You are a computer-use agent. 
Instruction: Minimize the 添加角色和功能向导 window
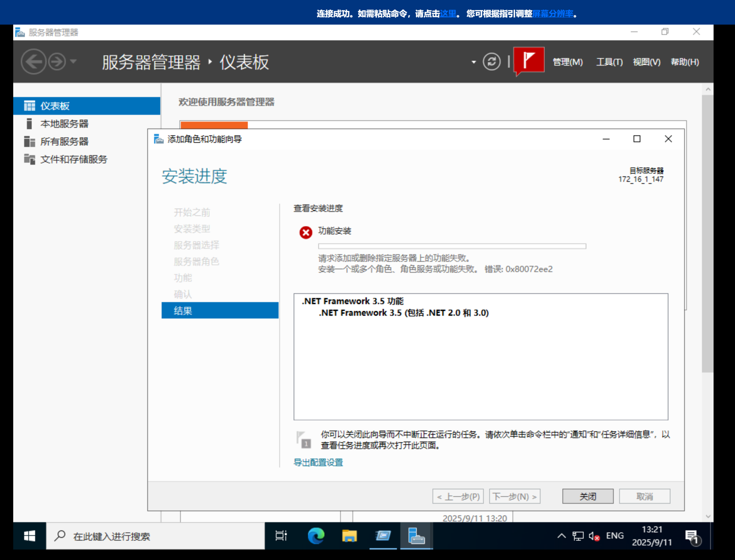pos(606,139)
